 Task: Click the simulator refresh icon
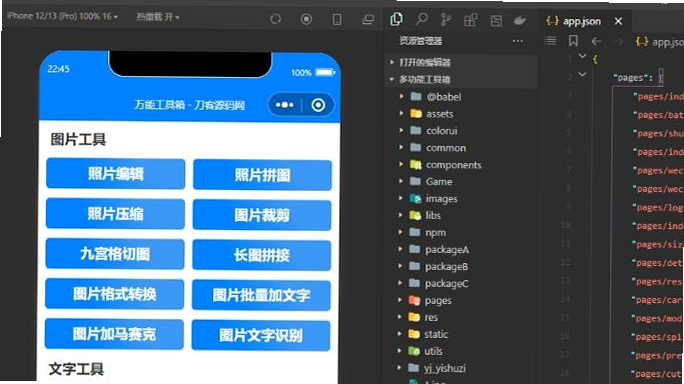[276, 19]
